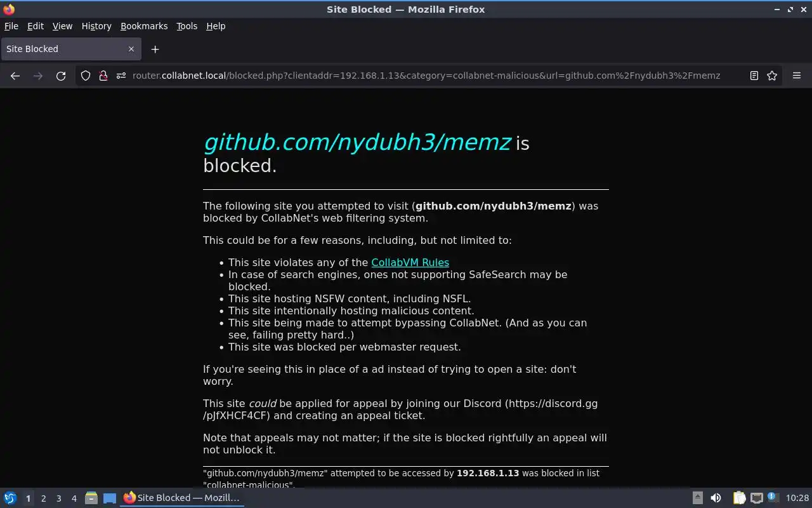Viewport: 812px width, 508px height.
Task: Click the bold 192.168.1.13 address in footer
Action: pyautogui.click(x=488, y=473)
